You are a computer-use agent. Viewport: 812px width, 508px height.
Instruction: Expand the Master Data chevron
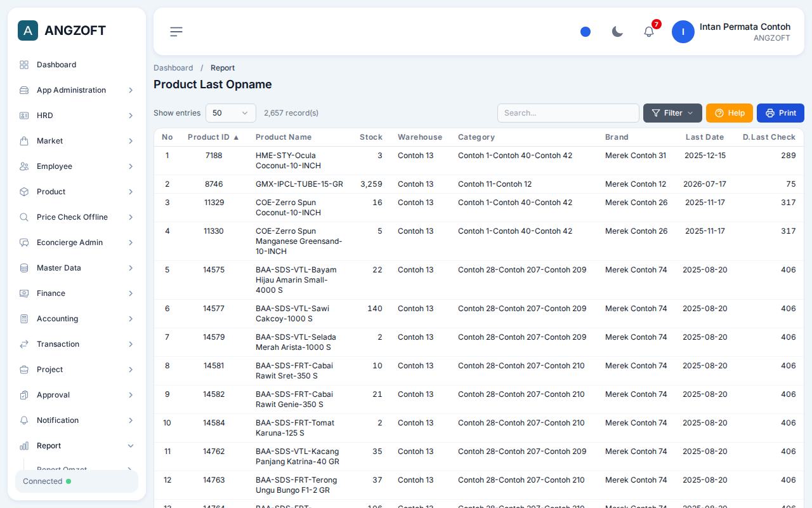tap(131, 268)
